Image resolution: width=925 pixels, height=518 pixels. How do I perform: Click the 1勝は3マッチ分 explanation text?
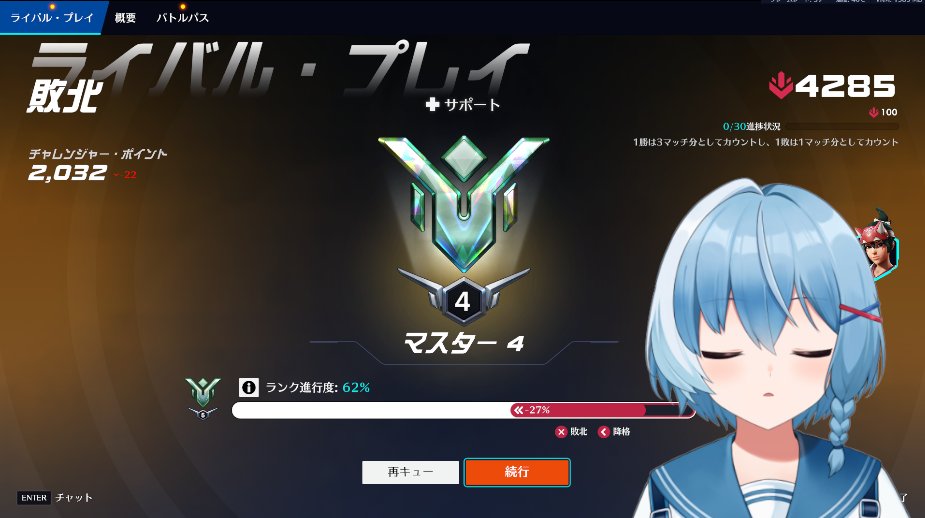[766, 142]
